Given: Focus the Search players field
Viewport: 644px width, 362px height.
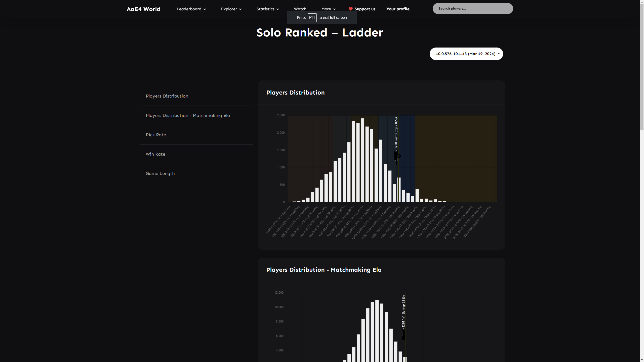Looking at the screenshot, I should 473,9.
